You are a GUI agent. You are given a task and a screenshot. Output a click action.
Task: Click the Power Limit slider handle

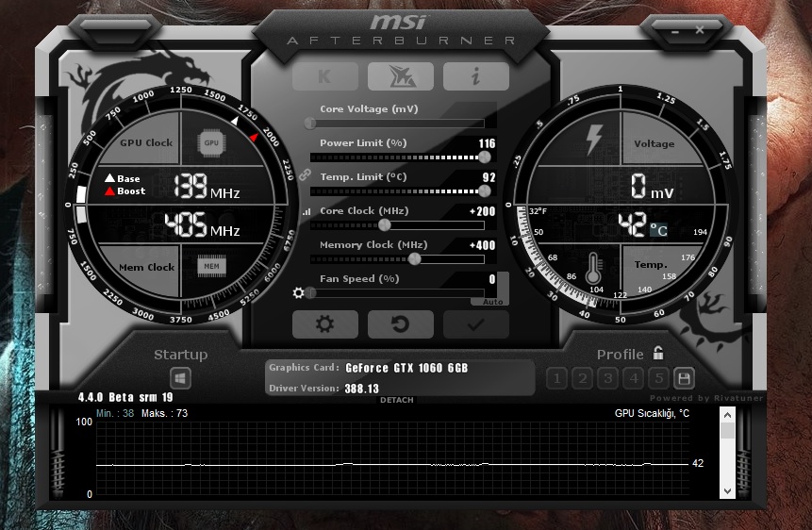(484, 157)
